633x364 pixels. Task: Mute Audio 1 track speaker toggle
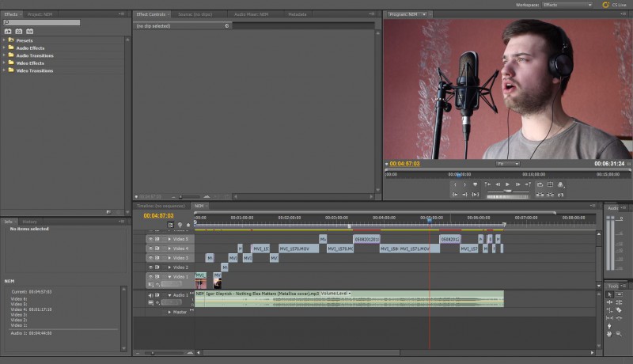coord(150,294)
